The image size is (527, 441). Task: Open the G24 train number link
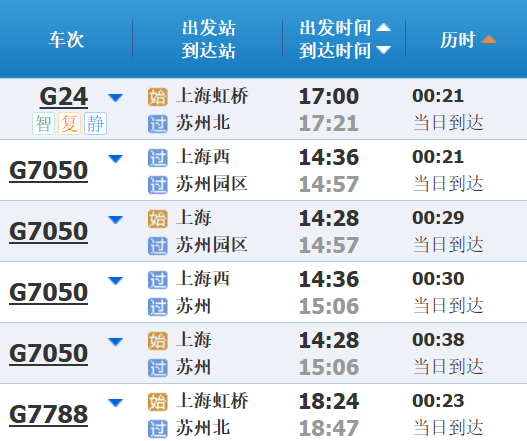[64, 97]
